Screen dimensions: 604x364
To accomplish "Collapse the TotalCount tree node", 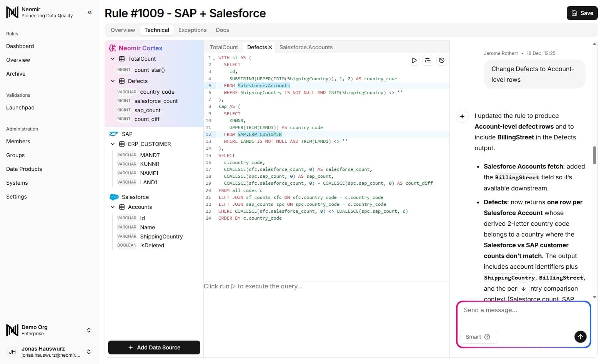I will click(x=113, y=59).
